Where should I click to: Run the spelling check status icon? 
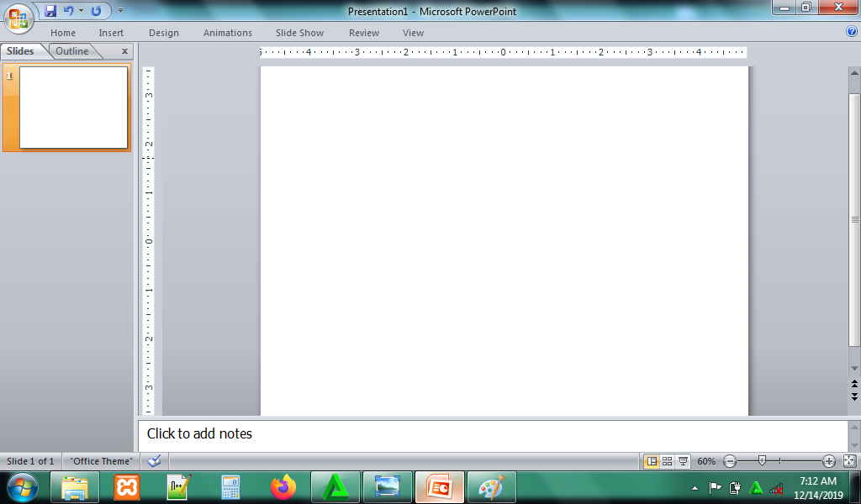click(x=155, y=461)
